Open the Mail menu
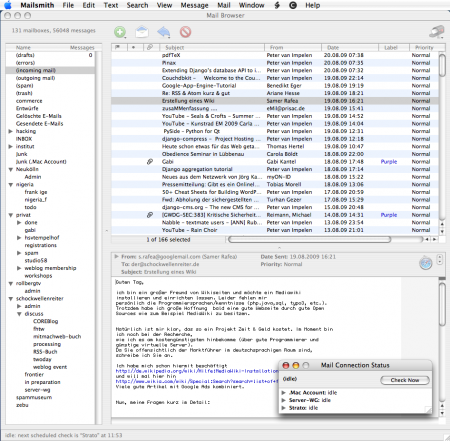 coord(224,5)
